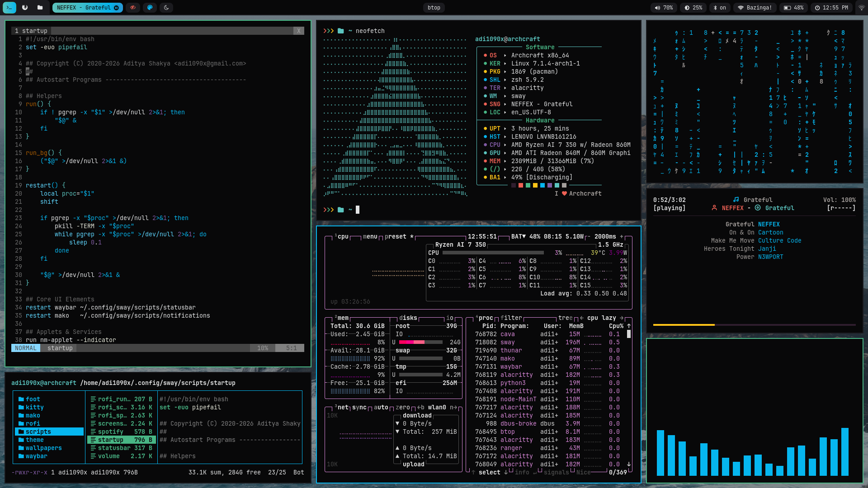868x488 pixels.
Task: Open the color palette theme icon
Action: 150,8
